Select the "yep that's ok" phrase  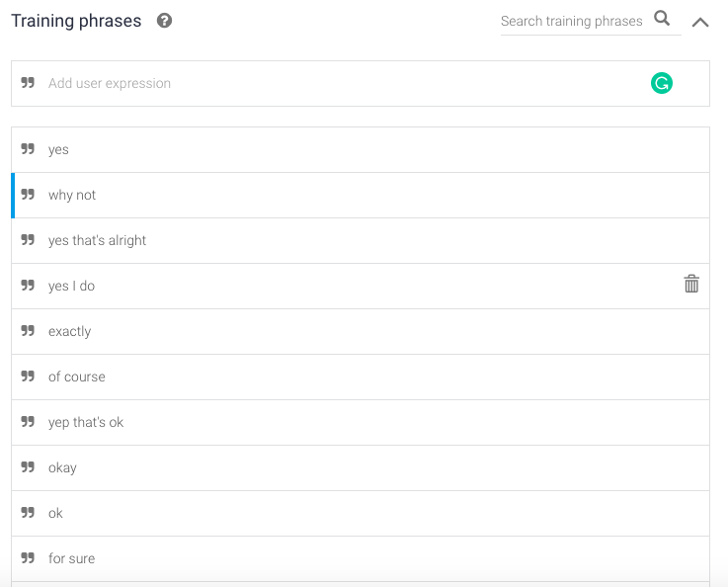coord(361,423)
